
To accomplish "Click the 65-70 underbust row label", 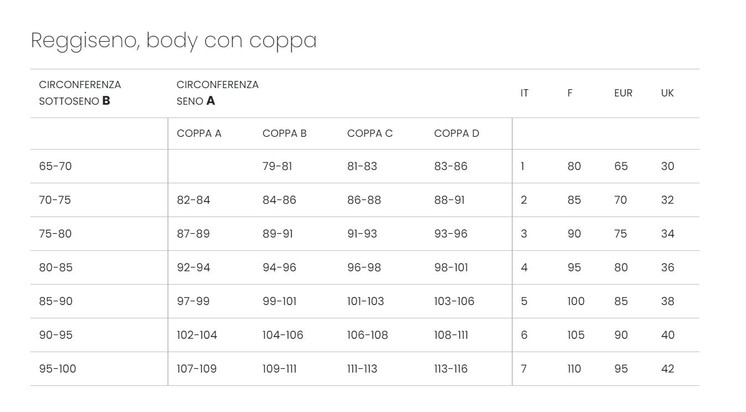I will pyautogui.click(x=55, y=166).
